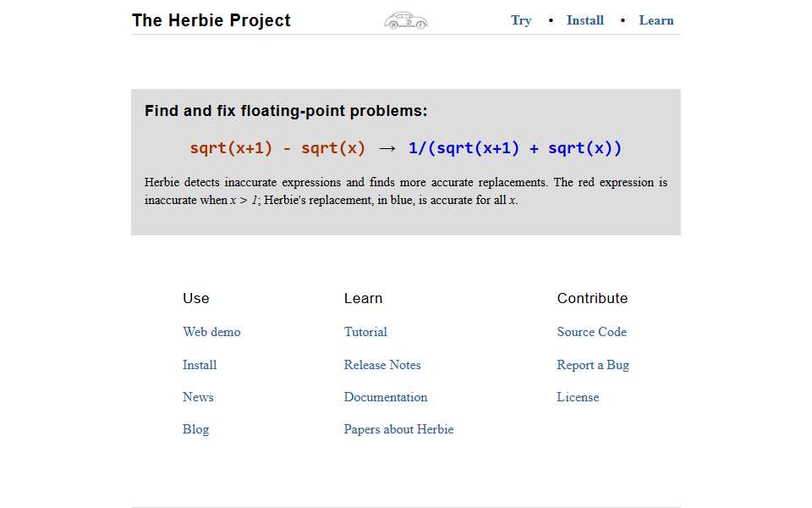Click the Learn column heading
Image resolution: width=812 pixels, height=508 pixels.
click(x=363, y=299)
